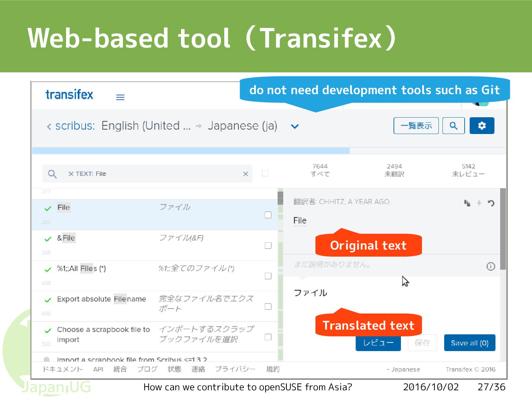
Task: Show the 2494 未翻訳 filter tab
Action: coord(394,170)
